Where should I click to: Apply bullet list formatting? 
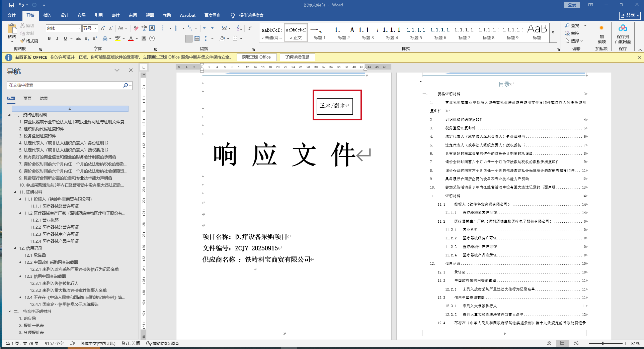click(x=164, y=28)
